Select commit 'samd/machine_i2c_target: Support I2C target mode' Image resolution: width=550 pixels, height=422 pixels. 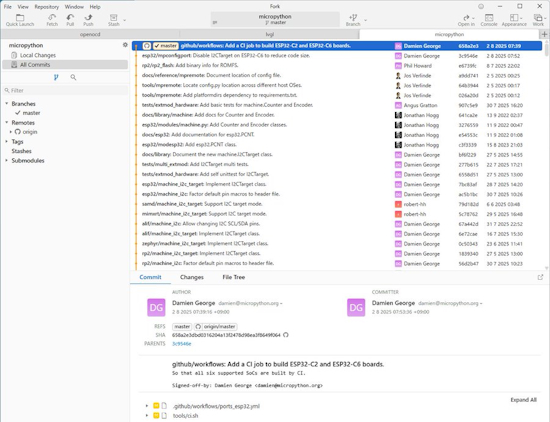[337, 204]
